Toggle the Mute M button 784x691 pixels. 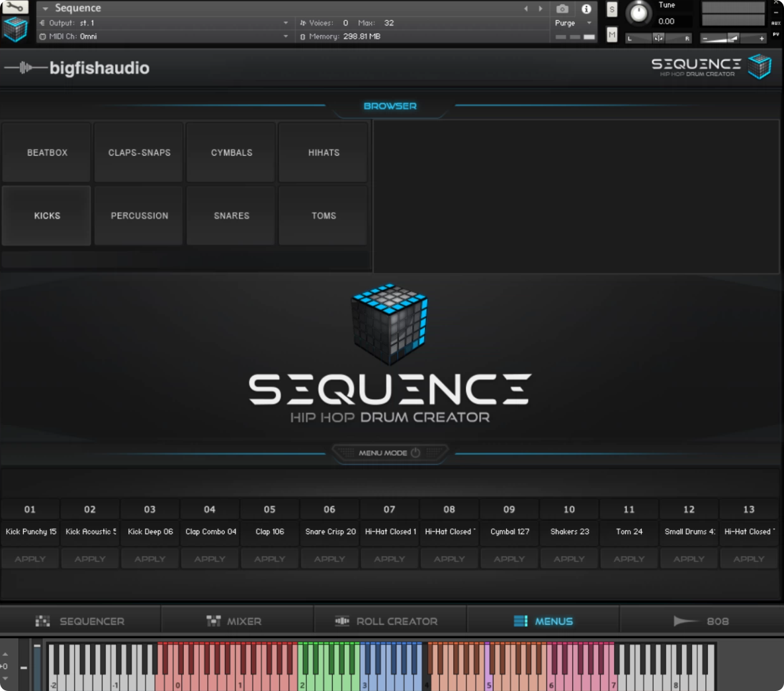tap(611, 34)
